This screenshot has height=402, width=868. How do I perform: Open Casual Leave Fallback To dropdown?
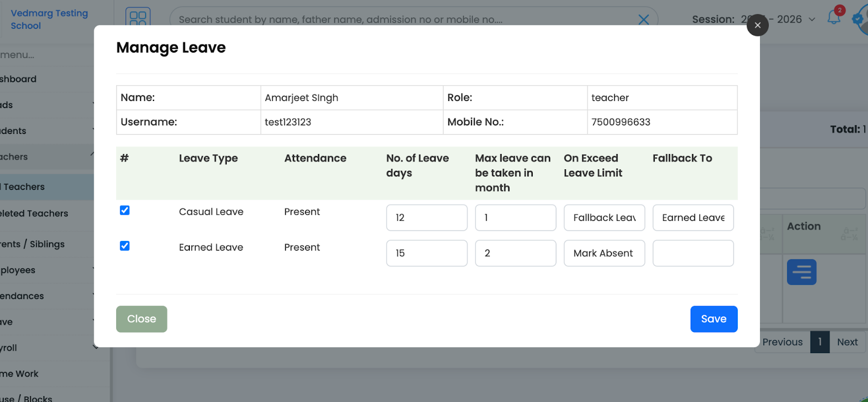click(693, 218)
